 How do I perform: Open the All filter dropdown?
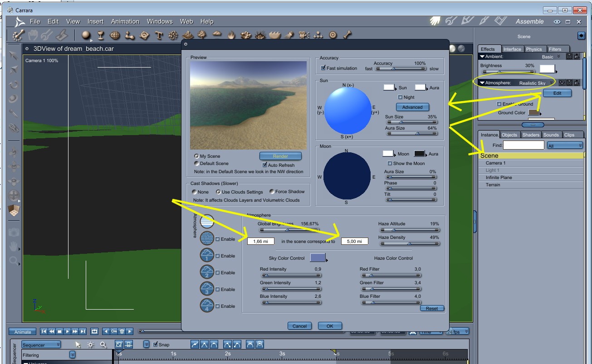[565, 146]
